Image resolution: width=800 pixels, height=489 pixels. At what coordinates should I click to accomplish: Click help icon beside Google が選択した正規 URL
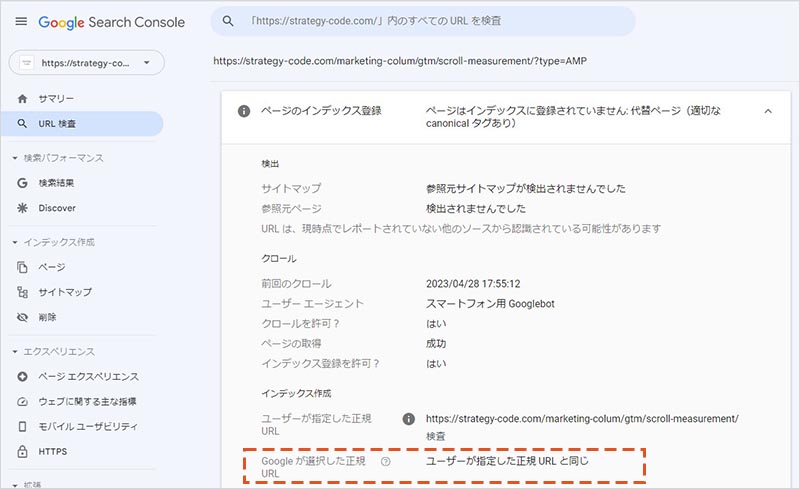tap(385, 461)
